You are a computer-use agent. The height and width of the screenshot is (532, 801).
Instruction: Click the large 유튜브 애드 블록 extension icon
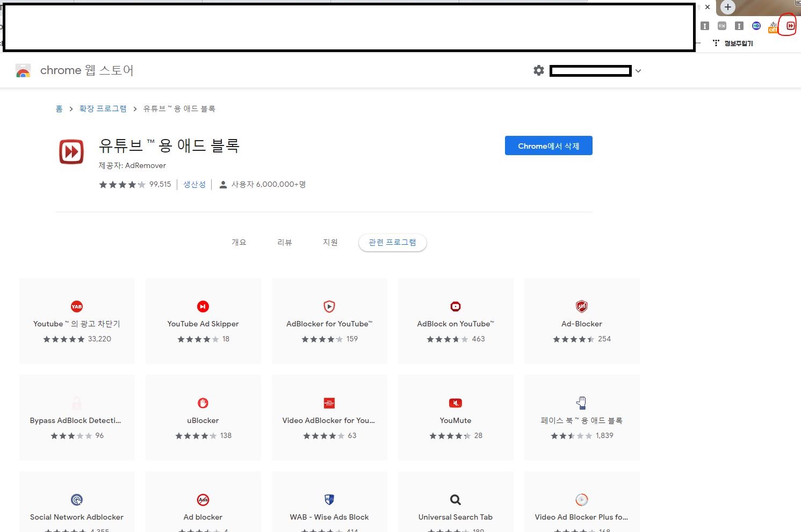[71, 152]
